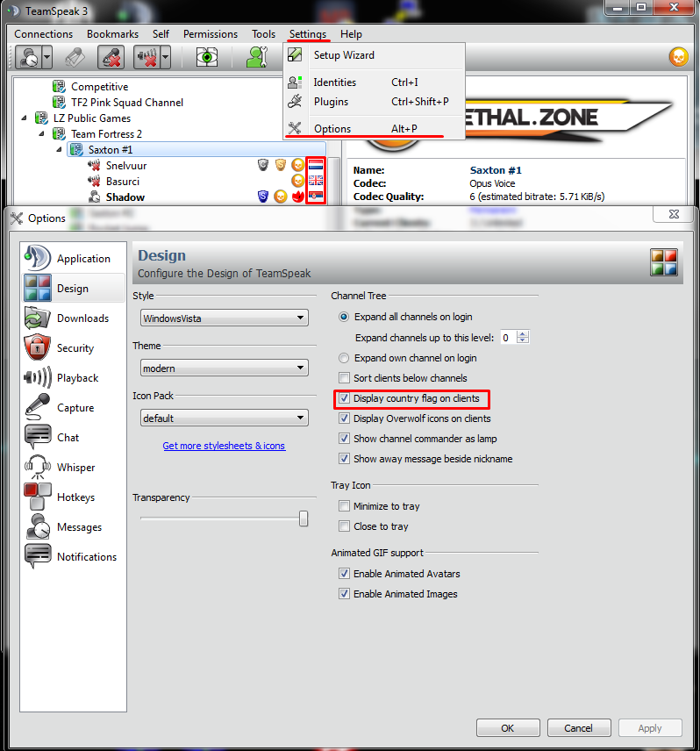Open the Playback options category
700x751 pixels.
pos(74,377)
